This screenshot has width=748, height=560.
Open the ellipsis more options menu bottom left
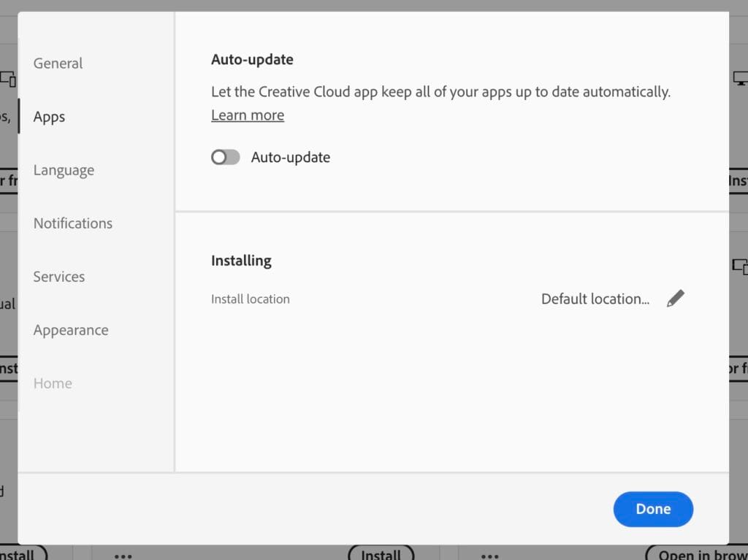point(123,555)
